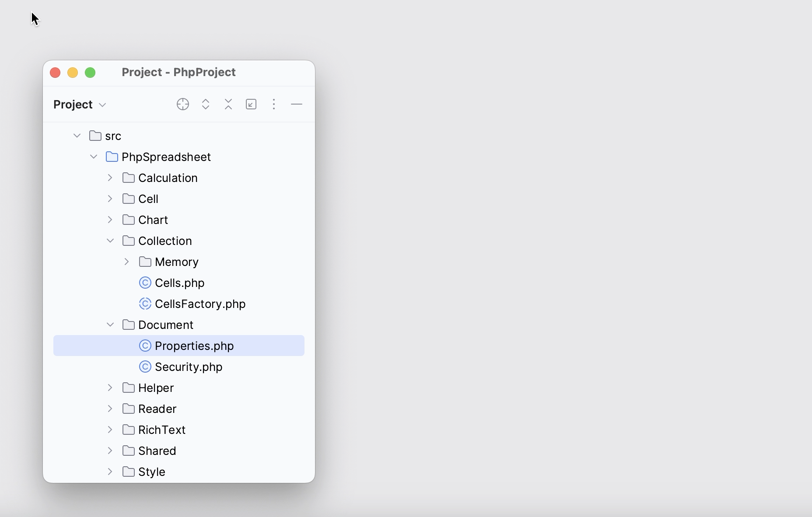812x517 pixels.
Task: Click the CellsFactory.php abstract class icon
Action: (145, 304)
